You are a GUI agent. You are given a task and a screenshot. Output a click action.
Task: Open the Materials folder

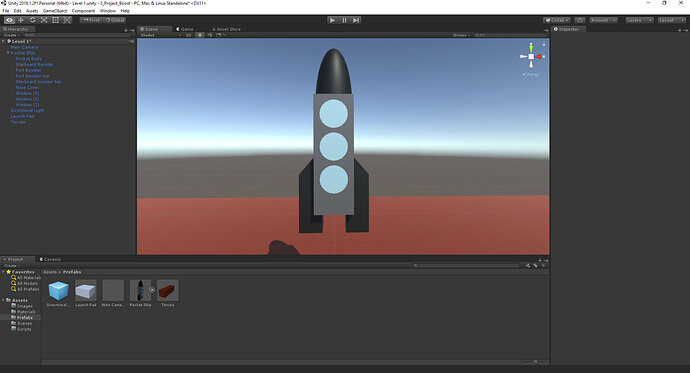[23, 311]
